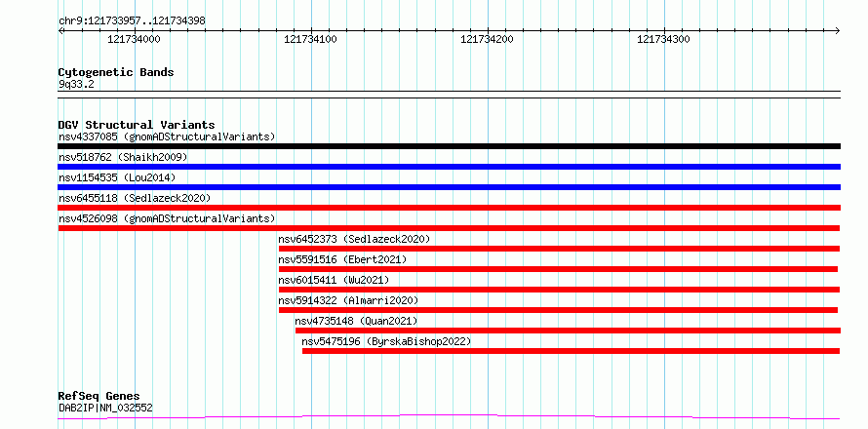Click the blue bar under nsv518762
868x429 pixels.
pos(449,167)
